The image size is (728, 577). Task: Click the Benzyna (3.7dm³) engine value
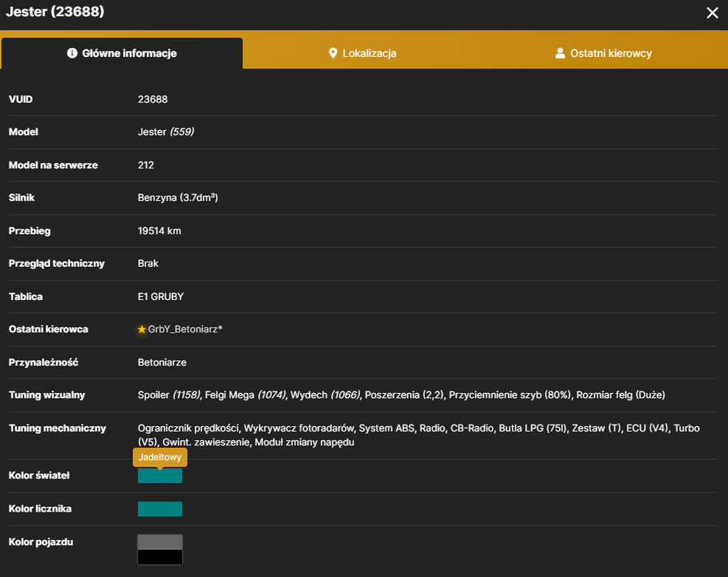coord(178,198)
